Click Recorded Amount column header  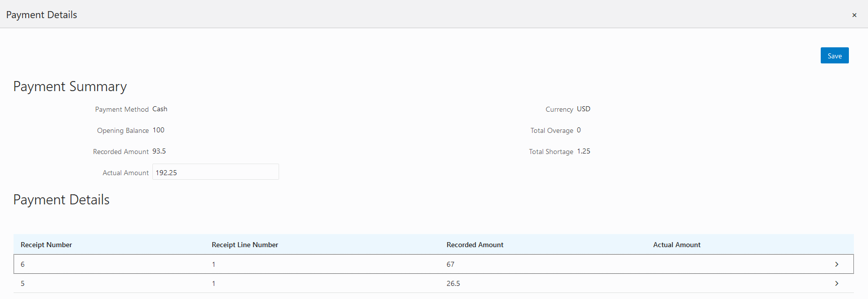coord(475,245)
